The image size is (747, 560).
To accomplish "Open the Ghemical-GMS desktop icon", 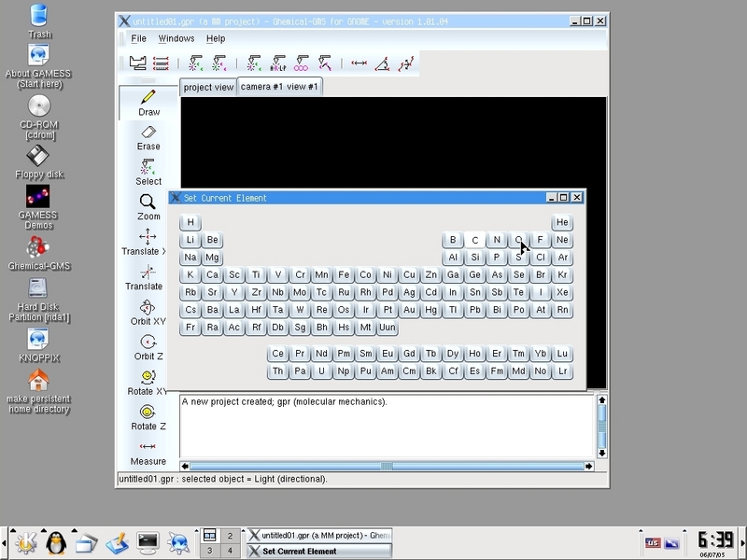I will (x=38, y=252).
